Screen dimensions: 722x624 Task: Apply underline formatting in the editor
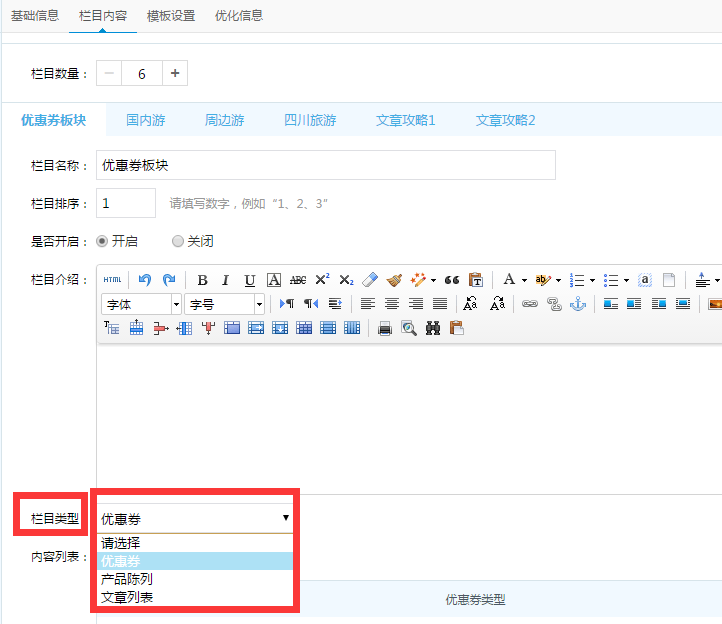pyautogui.click(x=250, y=280)
